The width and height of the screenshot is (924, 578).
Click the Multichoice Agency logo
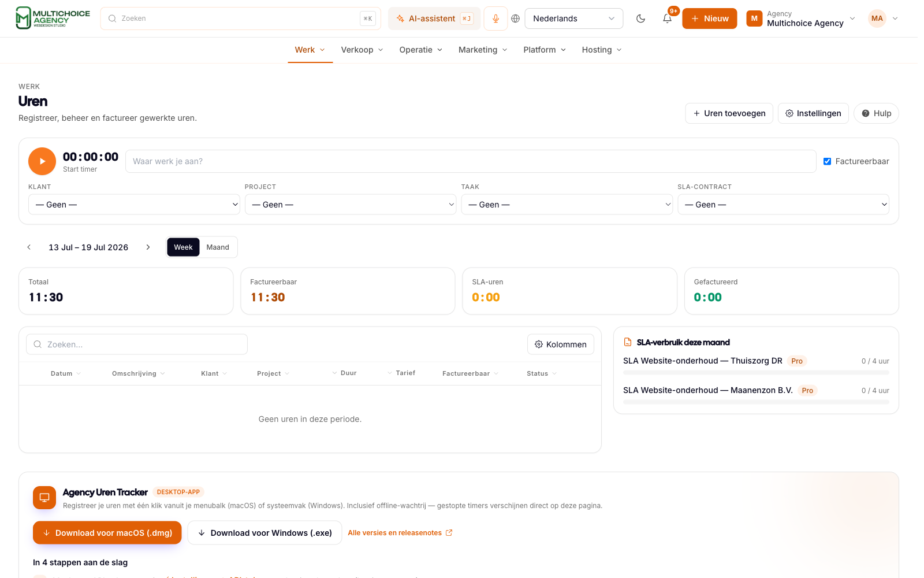point(53,18)
